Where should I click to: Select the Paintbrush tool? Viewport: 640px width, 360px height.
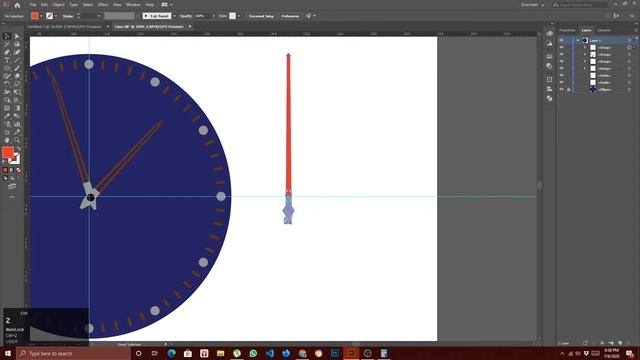[x=17, y=68]
